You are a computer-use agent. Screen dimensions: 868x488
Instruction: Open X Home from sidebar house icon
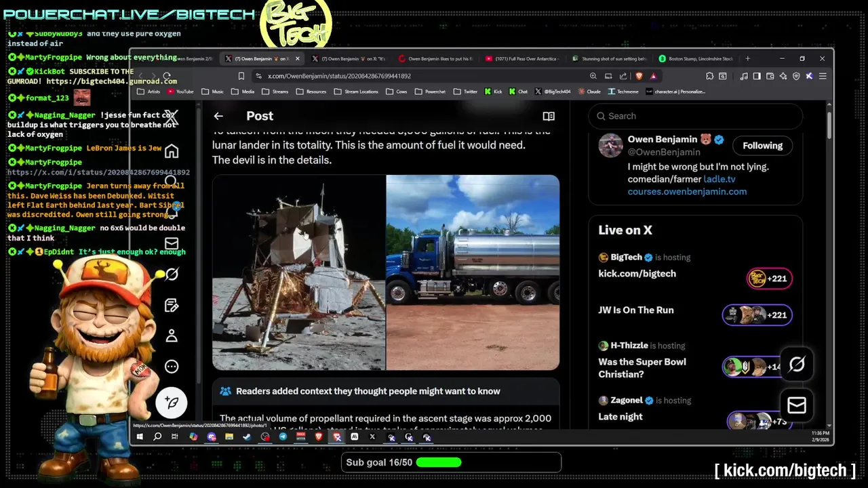click(172, 150)
